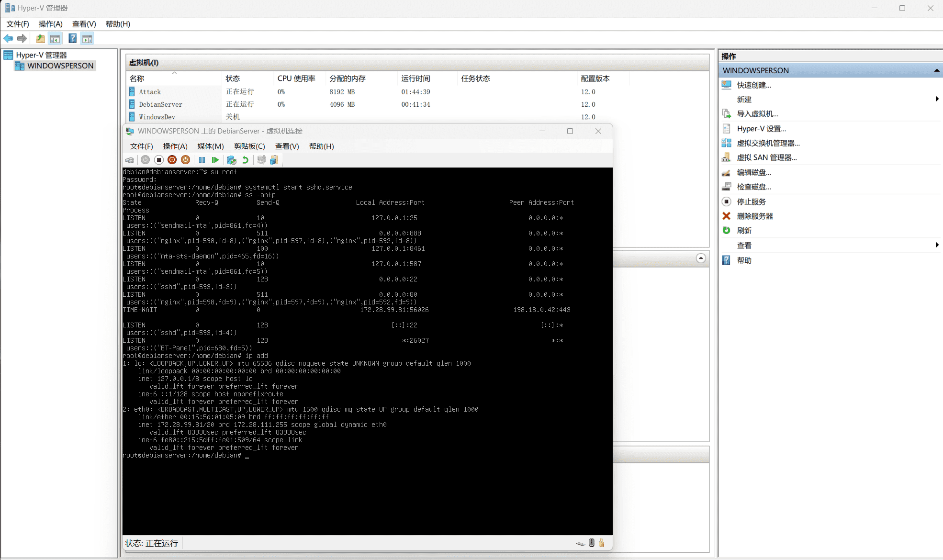Open 帮助 in the actions pane
Viewport: 943px width, 560px height.
tap(744, 260)
